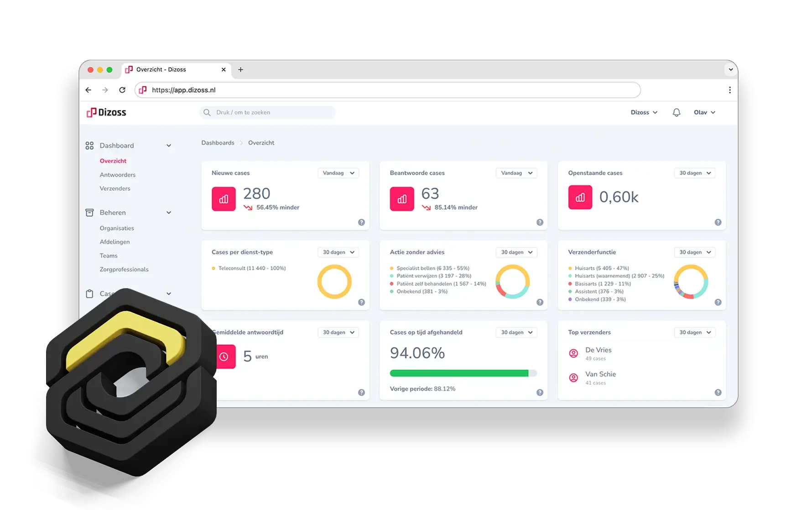Open help icon on Beantwoorde cases card

pyautogui.click(x=540, y=222)
